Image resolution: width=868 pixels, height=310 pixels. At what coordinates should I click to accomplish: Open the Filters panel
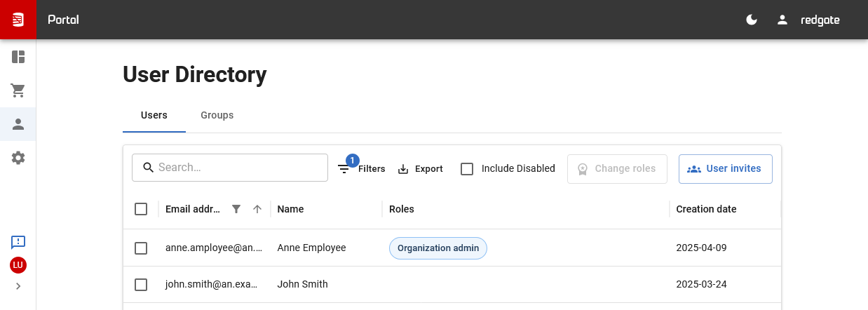coord(361,169)
